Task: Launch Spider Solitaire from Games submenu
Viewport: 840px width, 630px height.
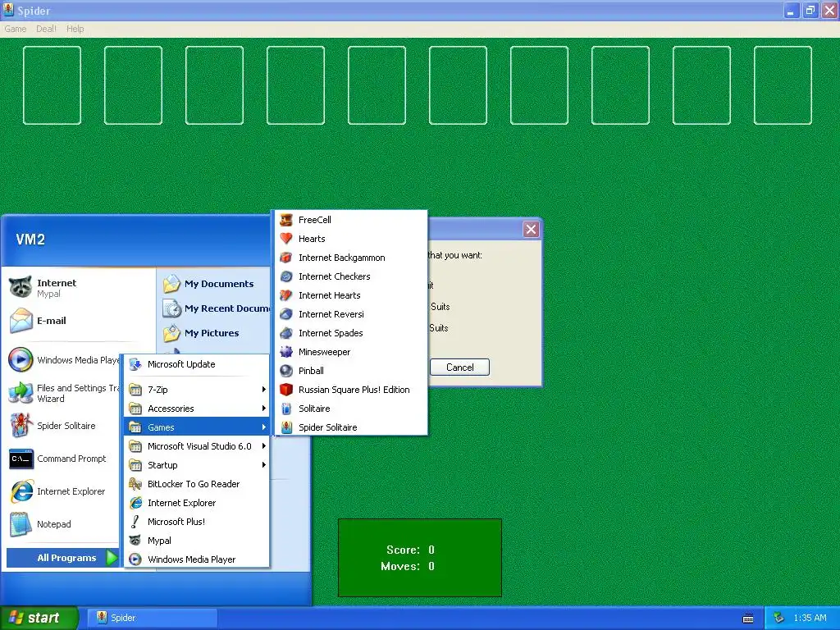Action: click(x=351, y=427)
